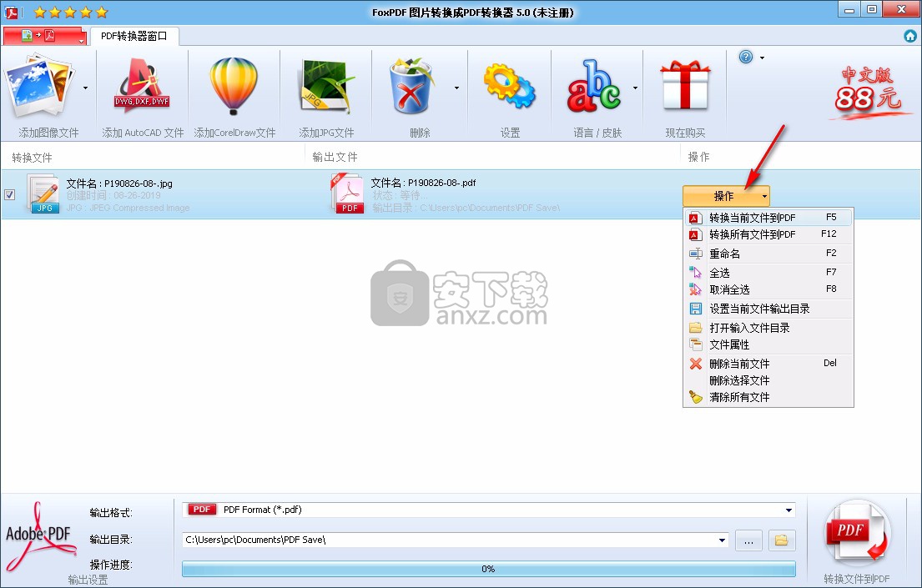Select 转换所有文件到PDF menu item
The height and width of the screenshot is (588, 922).
768,234
